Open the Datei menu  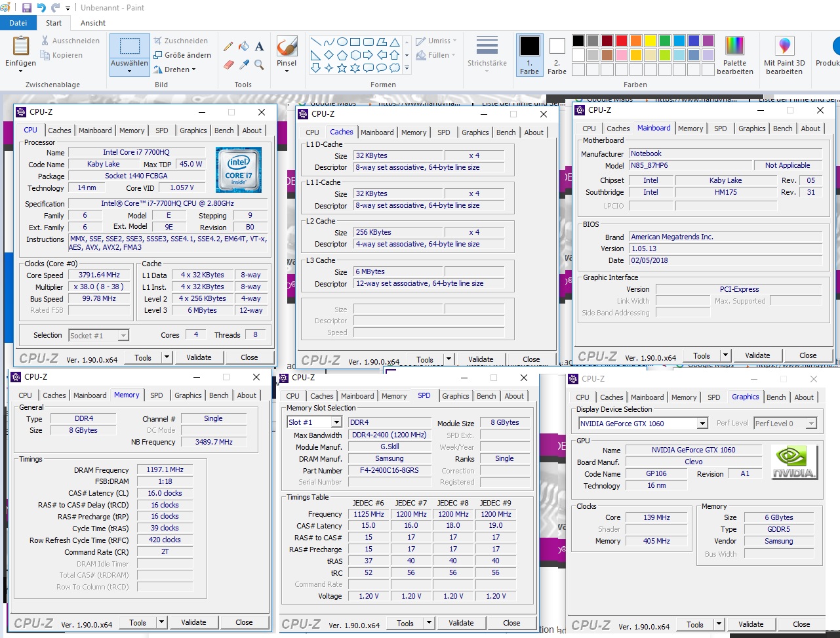(x=18, y=23)
